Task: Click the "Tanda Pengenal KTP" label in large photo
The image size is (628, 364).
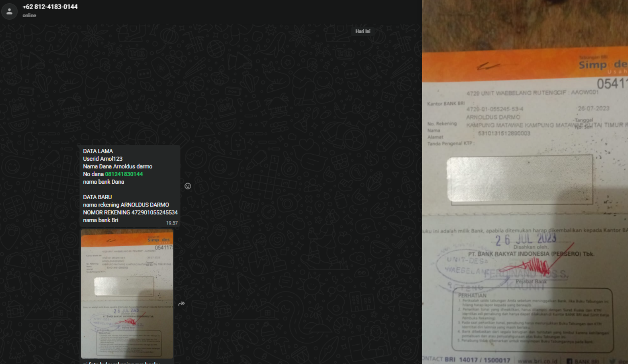Action: [x=450, y=144]
